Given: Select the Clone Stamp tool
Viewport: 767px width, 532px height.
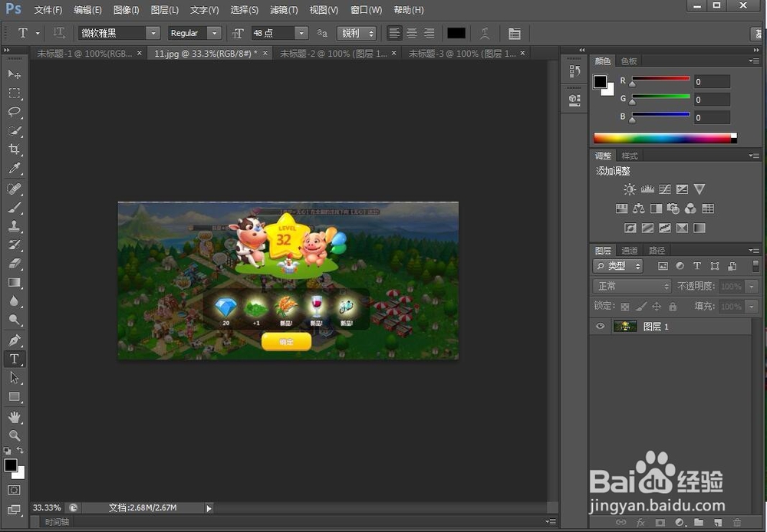Looking at the screenshot, I should point(14,226).
